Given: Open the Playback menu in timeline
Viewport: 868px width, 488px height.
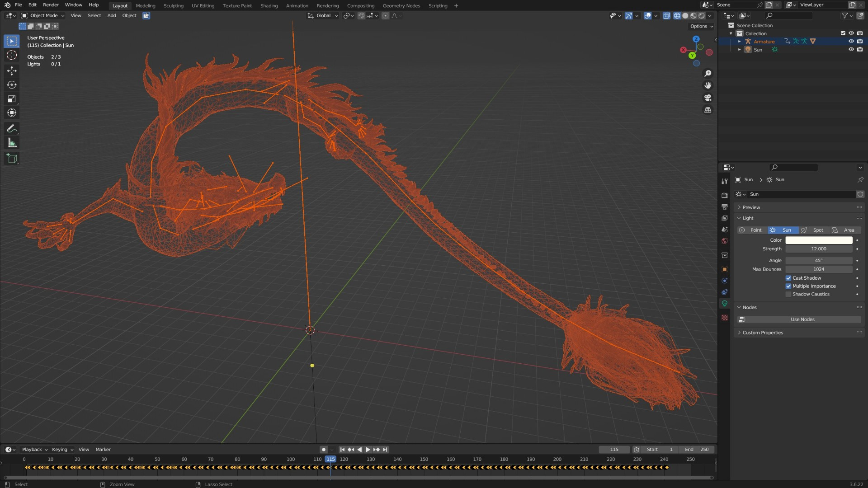Looking at the screenshot, I should (34, 450).
